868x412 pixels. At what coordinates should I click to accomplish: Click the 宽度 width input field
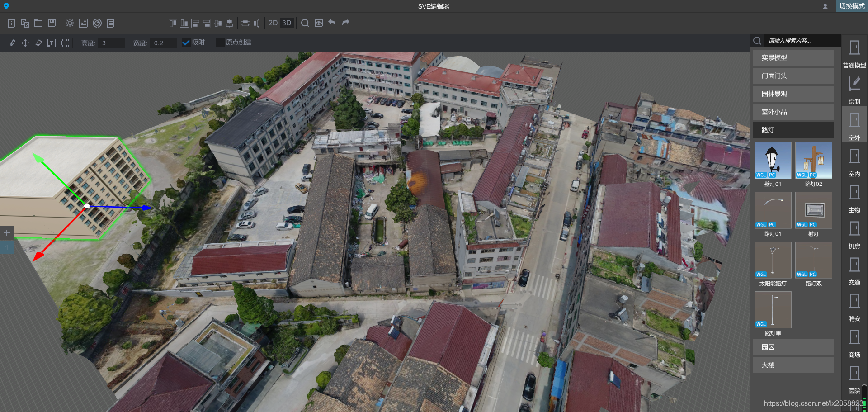(163, 43)
